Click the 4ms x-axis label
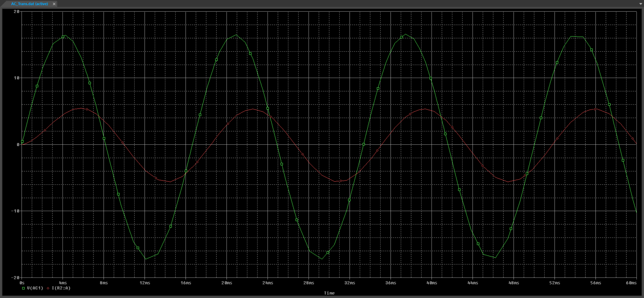This screenshot has width=644, height=298. click(62, 283)
